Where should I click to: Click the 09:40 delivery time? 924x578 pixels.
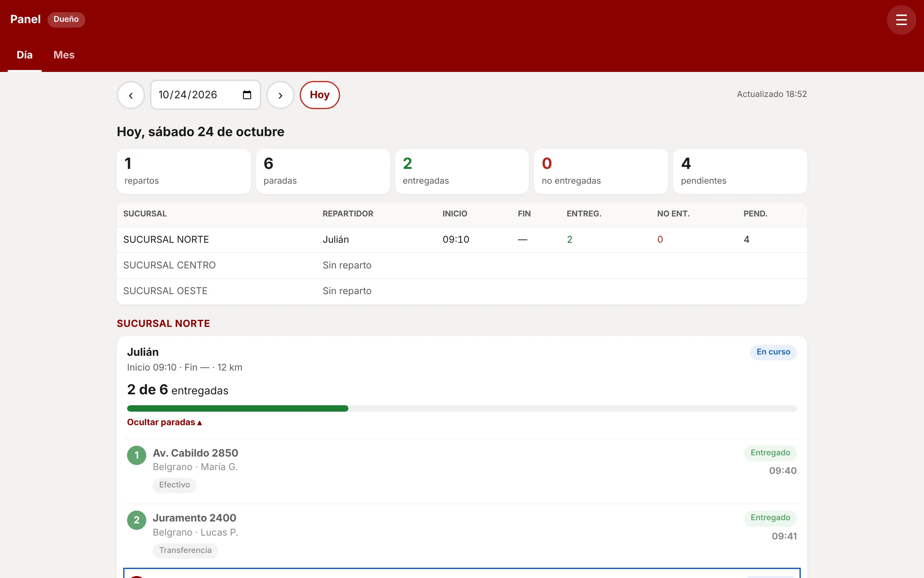[x=783, y=471]
